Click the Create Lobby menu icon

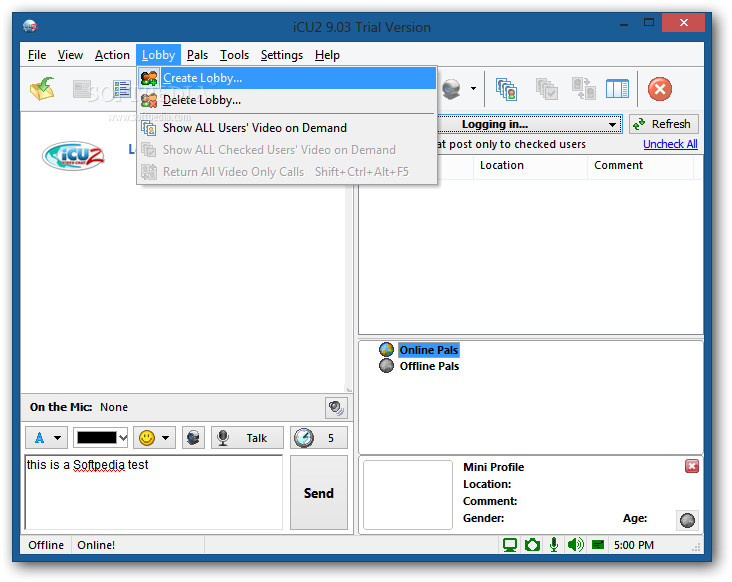149,78
